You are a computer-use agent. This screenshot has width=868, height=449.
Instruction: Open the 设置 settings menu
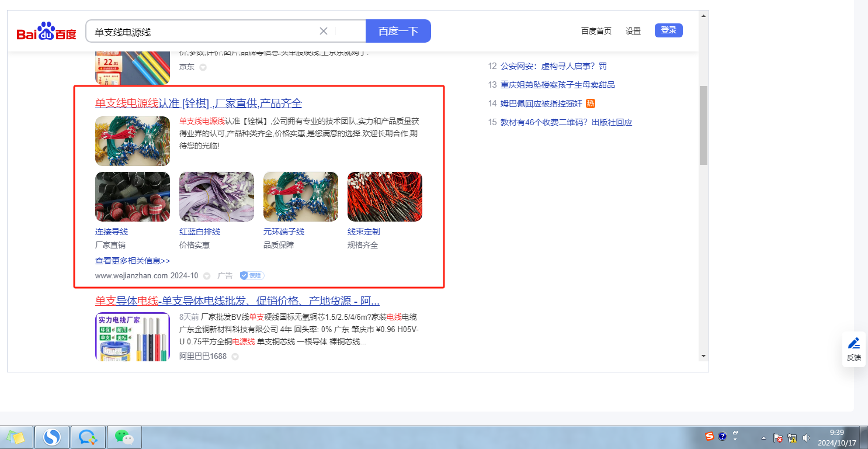(x=633, y=31)
